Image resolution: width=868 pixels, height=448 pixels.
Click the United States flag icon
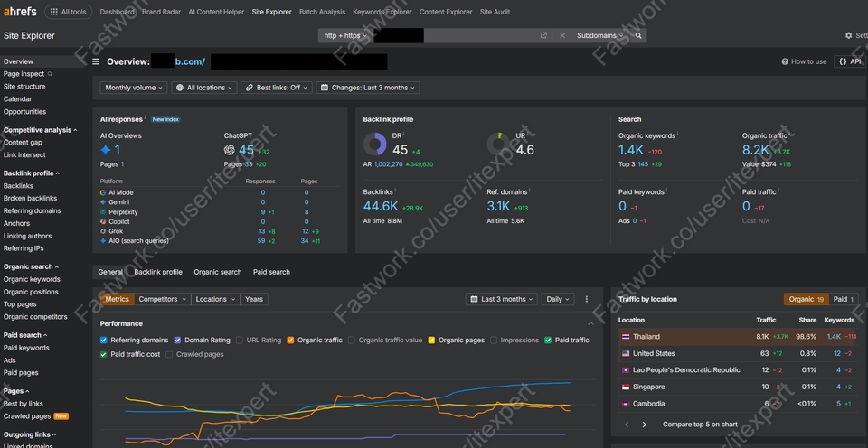point(626,353)
